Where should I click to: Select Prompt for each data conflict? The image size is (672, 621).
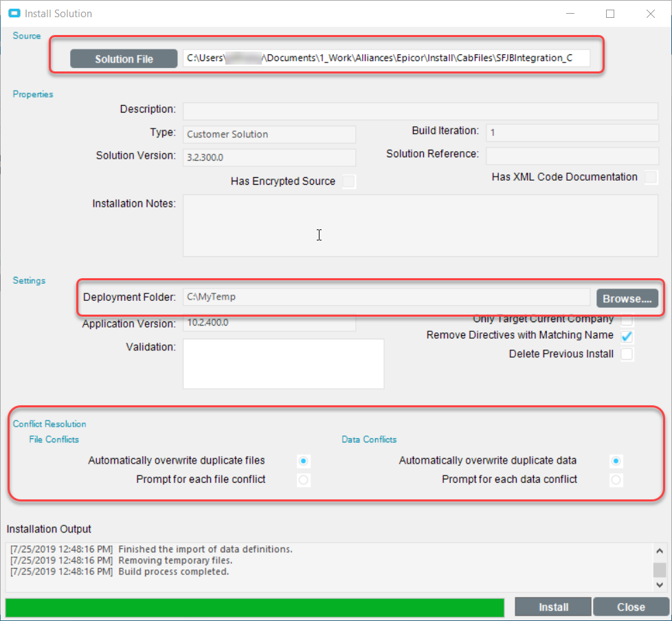point(616,480)
